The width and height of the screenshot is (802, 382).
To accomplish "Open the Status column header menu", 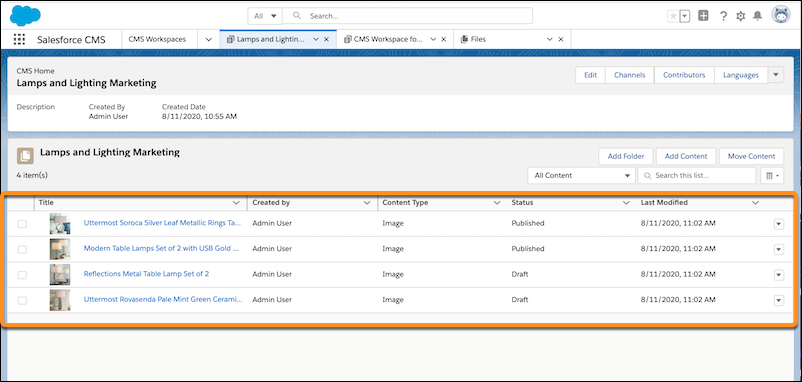I will [626, 203].
